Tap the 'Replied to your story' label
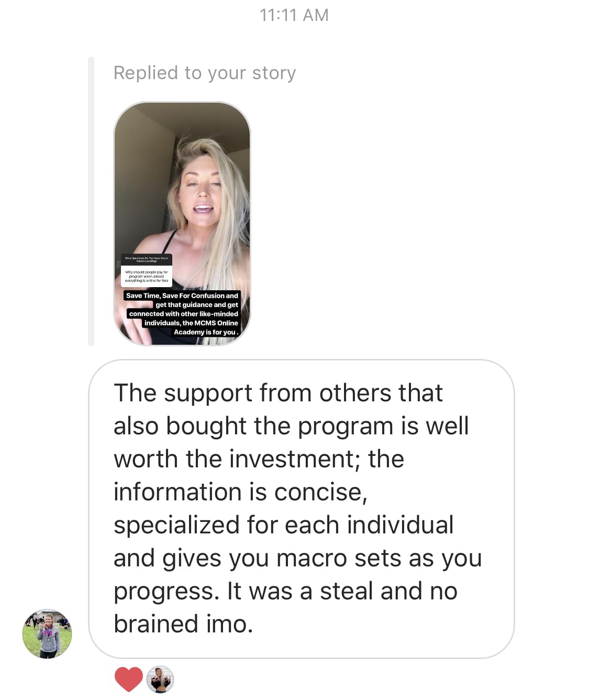 pyautogui.click(x=205, y=73)
